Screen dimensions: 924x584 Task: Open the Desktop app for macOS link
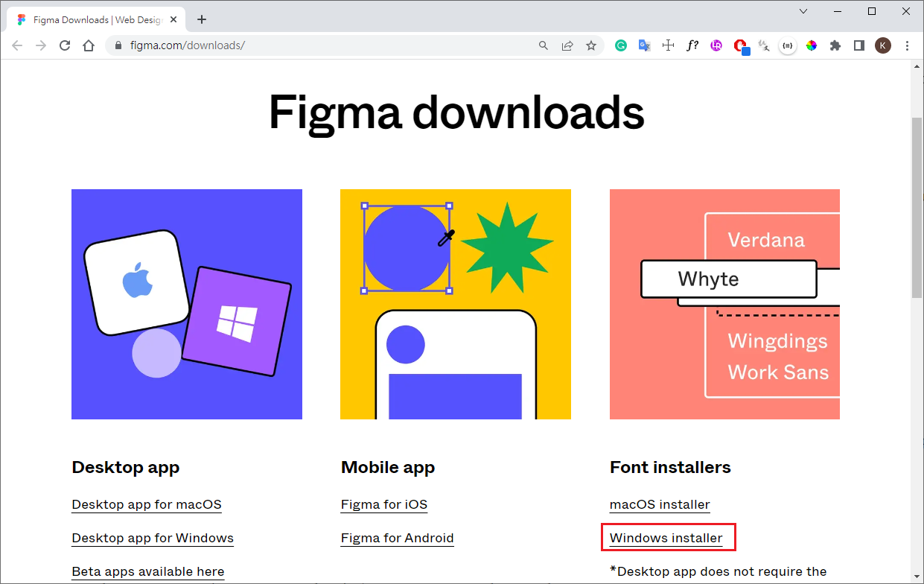click(147, 504)
